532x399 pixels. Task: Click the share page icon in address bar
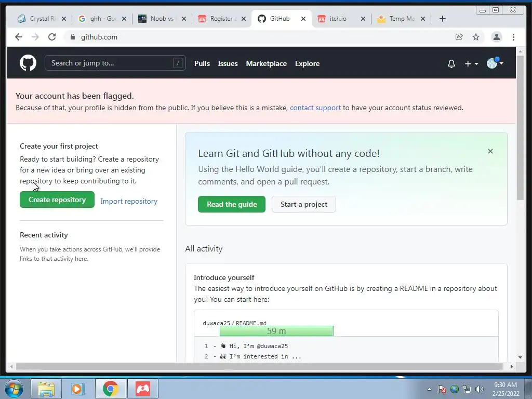(459, 37)
